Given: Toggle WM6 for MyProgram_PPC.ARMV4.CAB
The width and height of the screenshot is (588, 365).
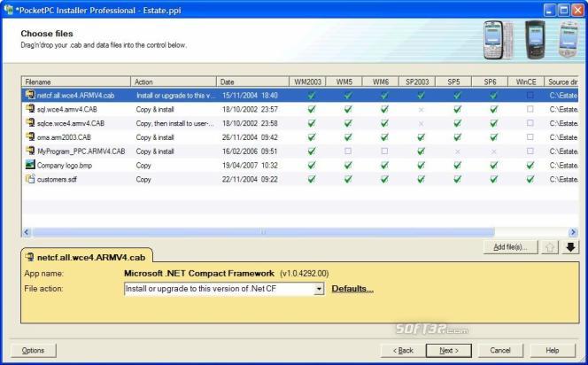Looking at the screenshot, I should pyautogui.click(x=384, y=151).
